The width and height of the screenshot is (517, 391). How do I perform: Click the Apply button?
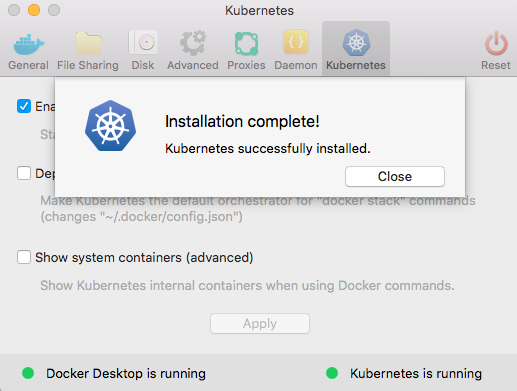[x=260, y=323]
